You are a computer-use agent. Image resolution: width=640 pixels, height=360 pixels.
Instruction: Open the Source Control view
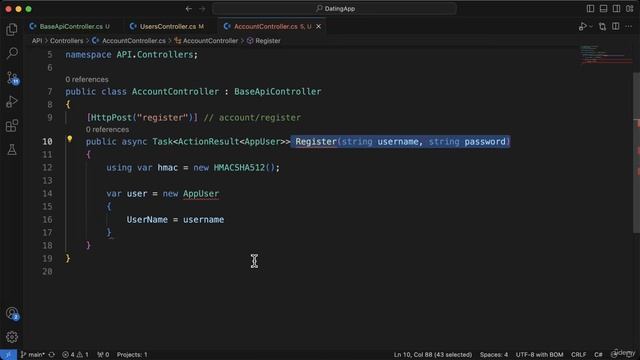coord(12,78)
